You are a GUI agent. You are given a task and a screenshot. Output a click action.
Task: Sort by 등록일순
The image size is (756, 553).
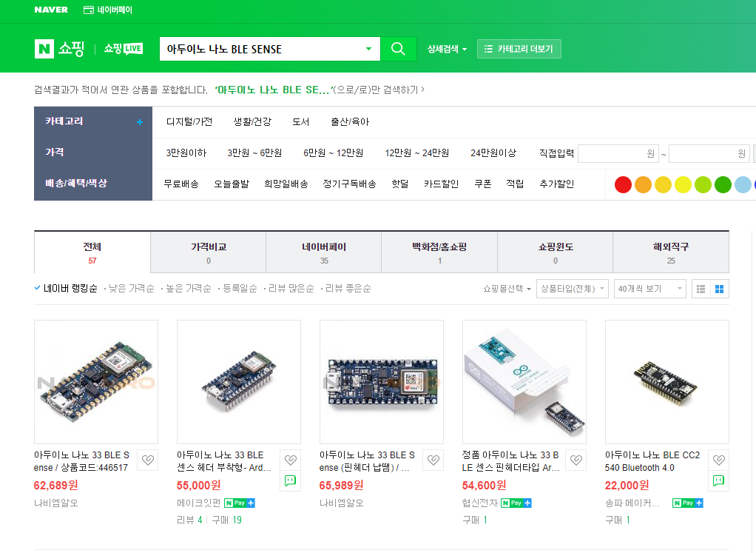[x=240, y=289]
